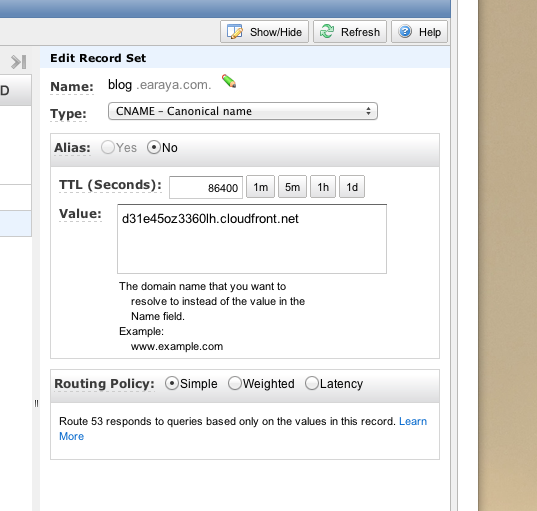Click the Refresh button
The height and width of the screenshot is (511, 537).
click(350, 32)
